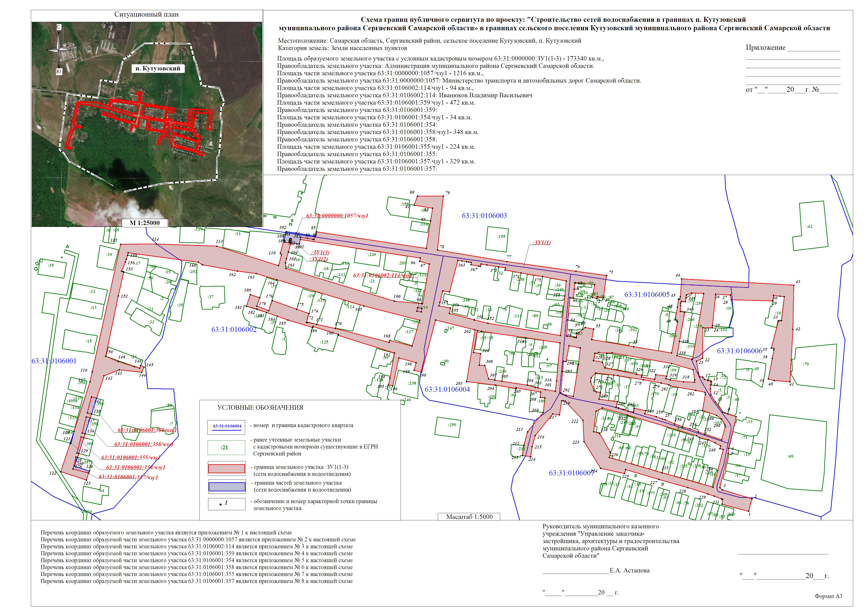Click the green ':21' legend sample box
The width and height of the screenshot is (868, 614).
coord(227,447)
